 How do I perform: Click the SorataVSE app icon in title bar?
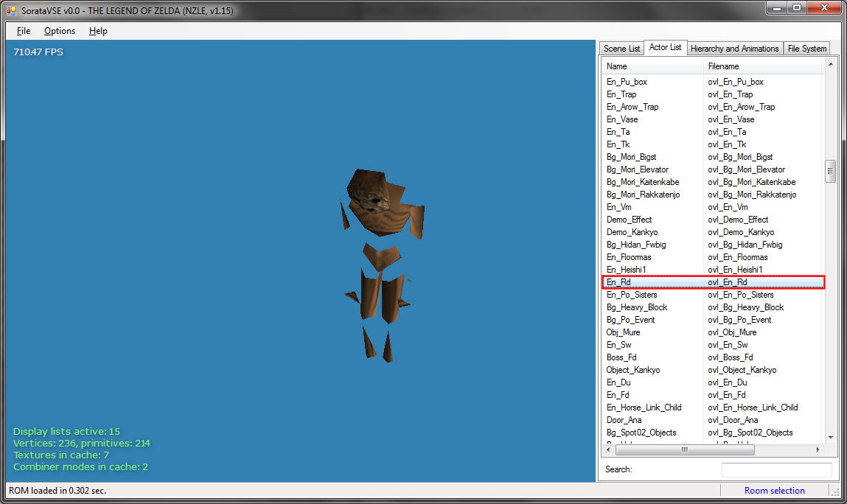[11, 11]
